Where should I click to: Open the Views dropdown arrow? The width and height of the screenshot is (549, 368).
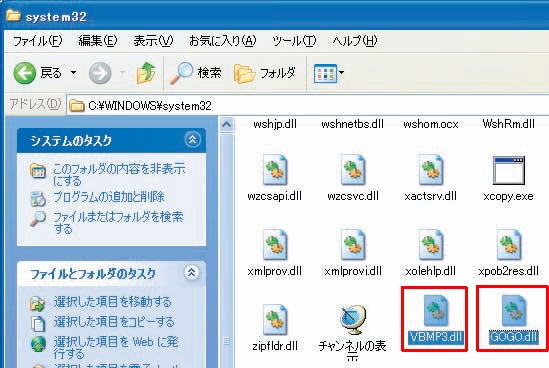click(x=341, y=73)
